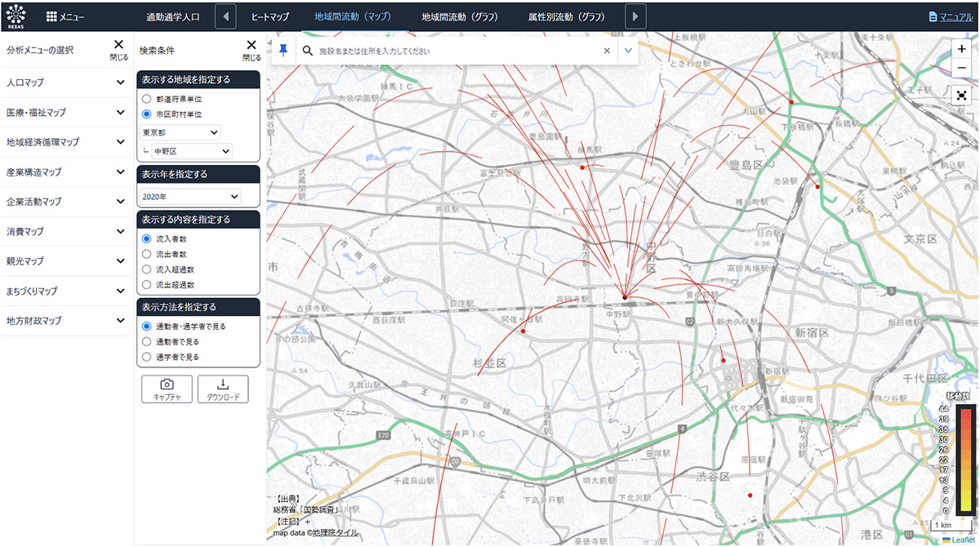980x547 pixels.
Task: Select 流出者数 radio option
Action: (x=147, y=255)
